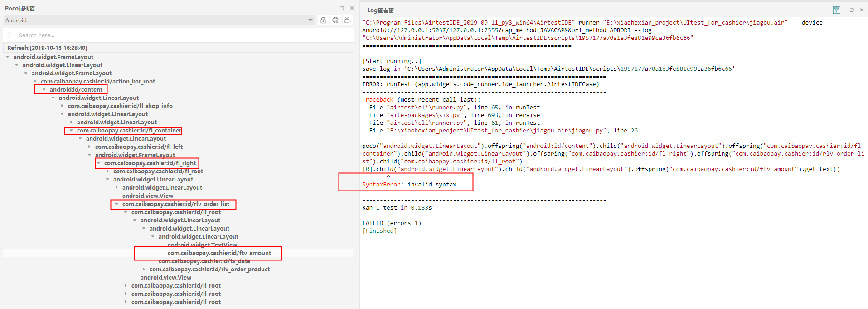The width and height of the screenshot is (868, 309).
Task: Select the ll_shop_info tree row
Action: [120, 106]
